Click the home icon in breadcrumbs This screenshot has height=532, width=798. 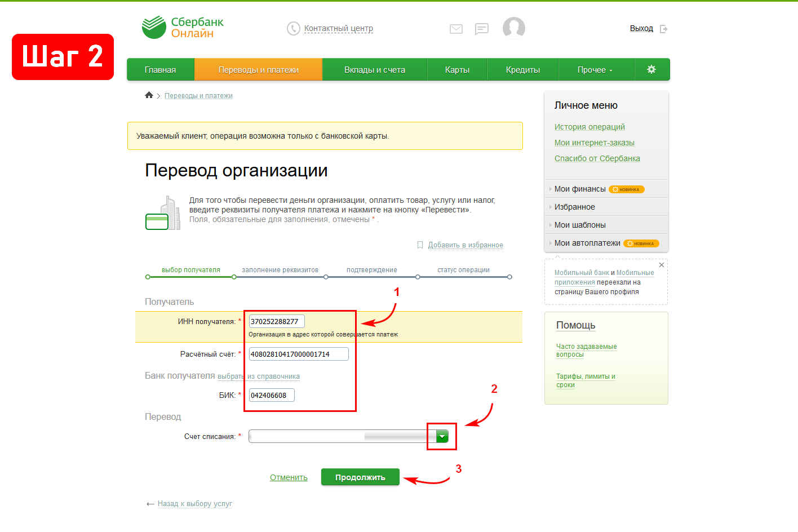[149, 95]
